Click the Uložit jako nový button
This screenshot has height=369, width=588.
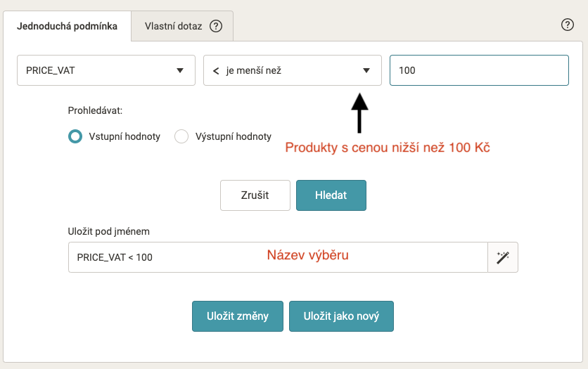pos(341,316)
